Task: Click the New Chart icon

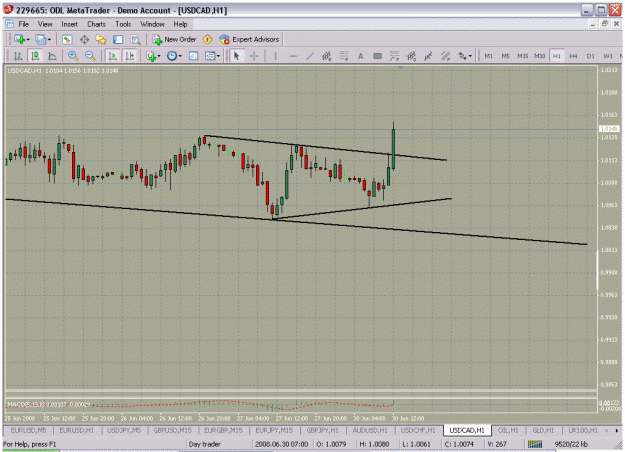Action: tap(19, 39)
